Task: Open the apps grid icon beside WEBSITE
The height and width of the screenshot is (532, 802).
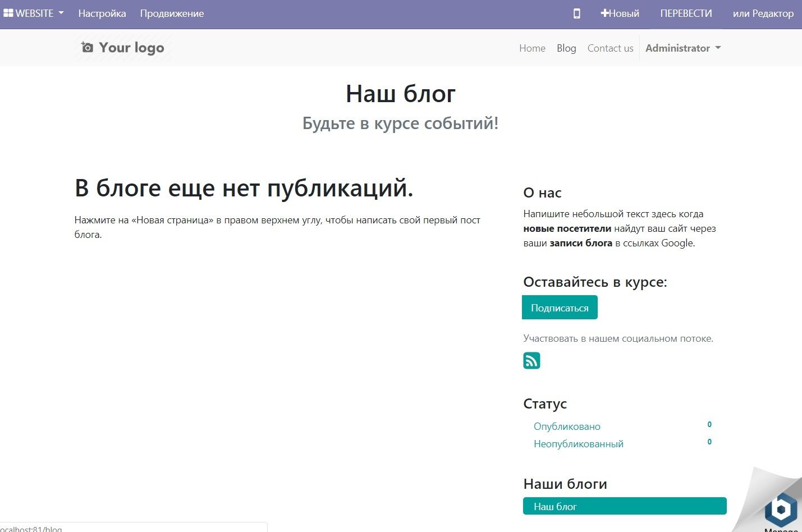Action: tap(8, 12)
